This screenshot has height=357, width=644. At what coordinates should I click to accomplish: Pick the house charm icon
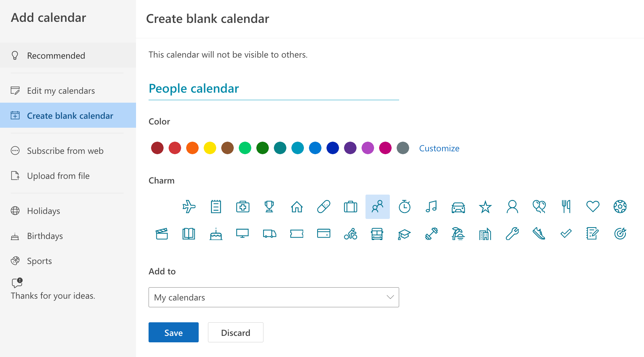click(x=297, y=207)
